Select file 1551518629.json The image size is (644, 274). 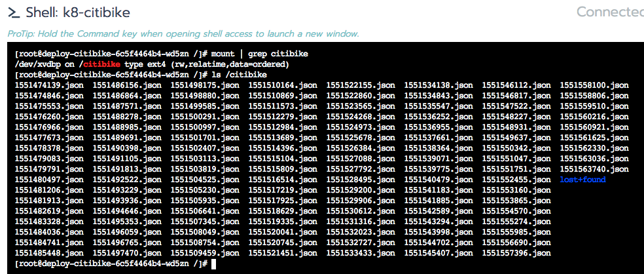[283, 211]
